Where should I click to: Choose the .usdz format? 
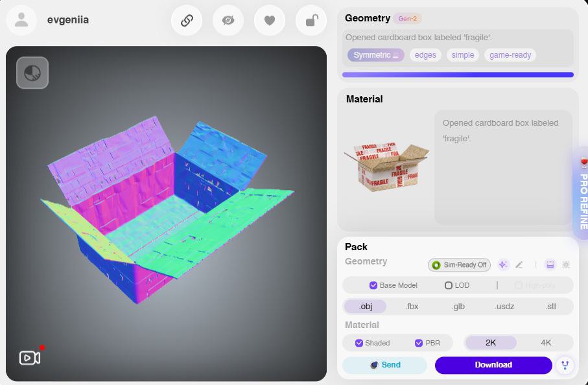pyautogui.click(x=504, y=307)
